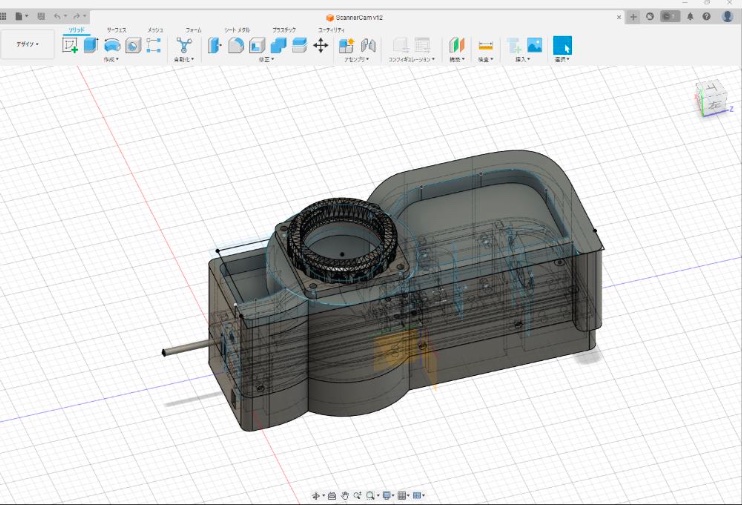Select the Extrude tool icon
The height and width of the screenshot is (505, 742).
[91, 45]
